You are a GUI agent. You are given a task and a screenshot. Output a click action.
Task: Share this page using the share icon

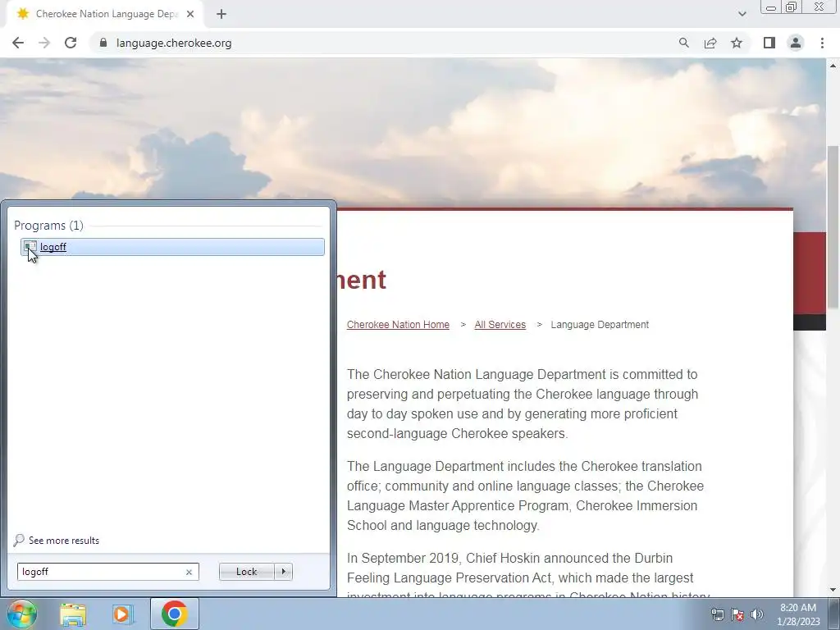click(x=710, y=43)
